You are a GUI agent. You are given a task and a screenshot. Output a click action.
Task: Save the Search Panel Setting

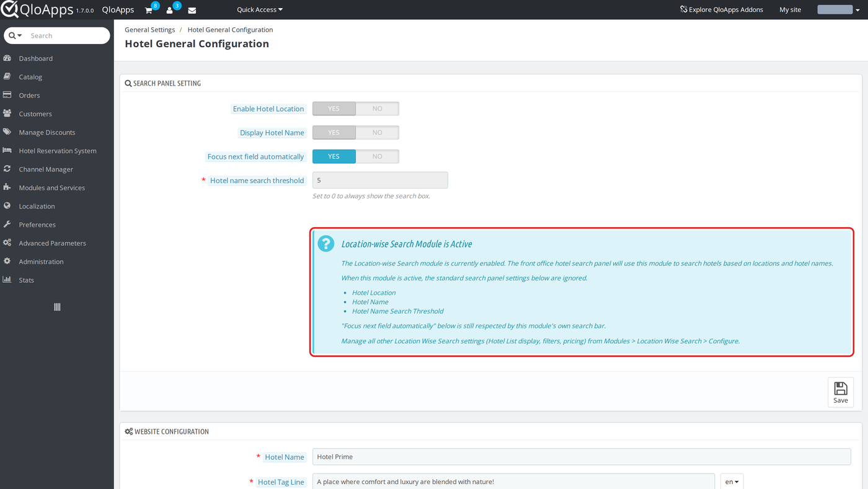pyautogui.click(x=841, y=392)
